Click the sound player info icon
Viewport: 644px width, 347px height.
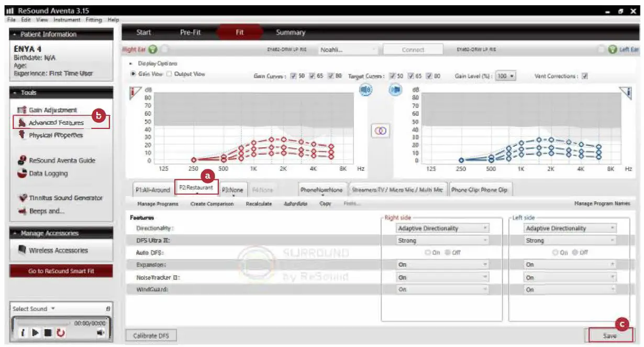pyautogui.click(x=23, y=332)
